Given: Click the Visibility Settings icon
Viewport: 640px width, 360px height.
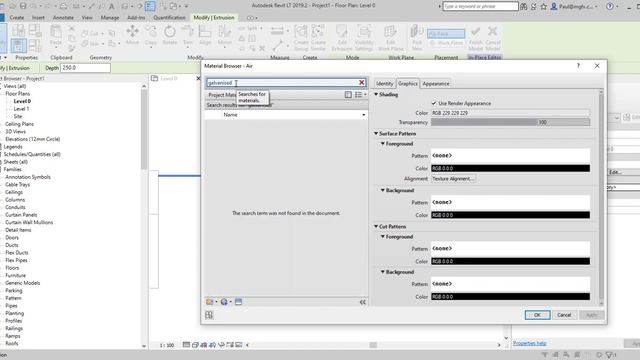Looking at the screenshot, I should [x=364, y=38].
